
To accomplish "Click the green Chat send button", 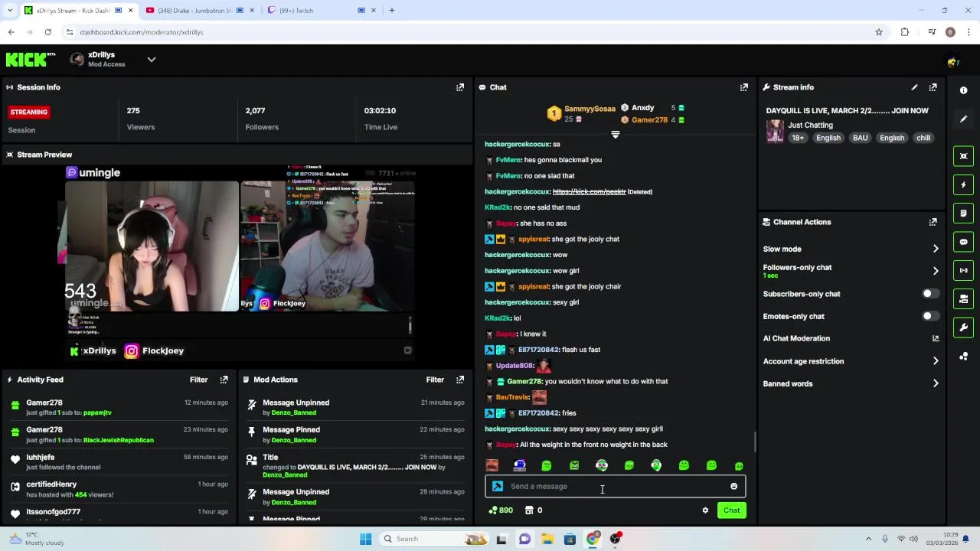I will (731, 510).
